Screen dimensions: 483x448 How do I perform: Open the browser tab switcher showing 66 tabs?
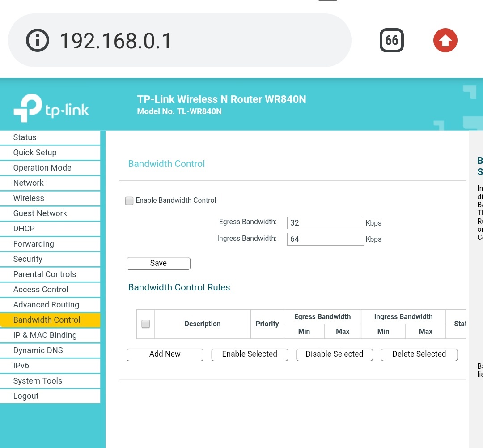(x=391, y=40)
